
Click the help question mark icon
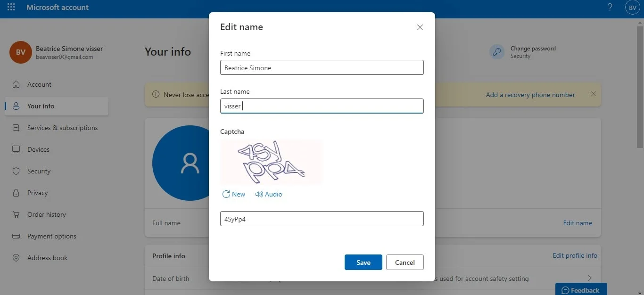(610, 8)
